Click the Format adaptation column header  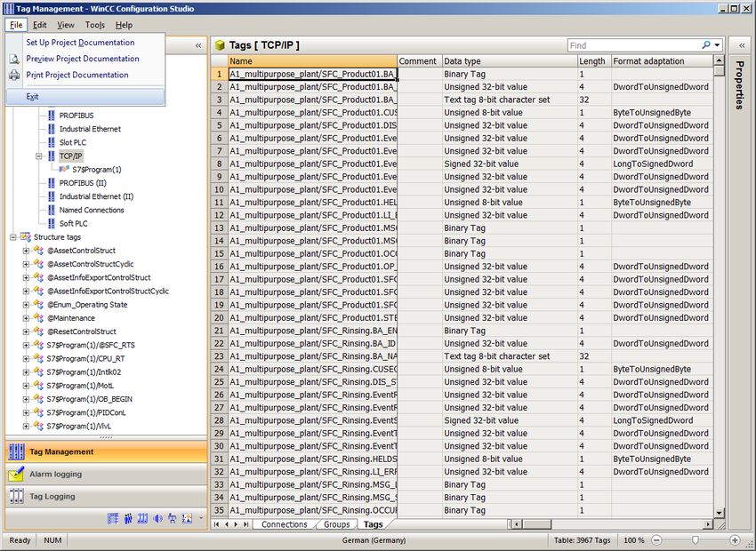click(662, 61)
